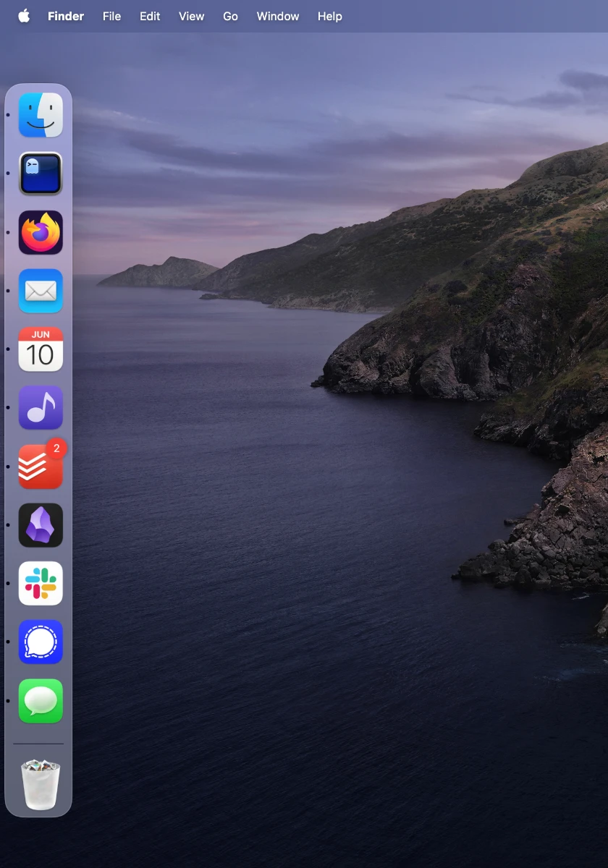Open Obsidian from the dock
Screen dimensions: 608x868
41,525
